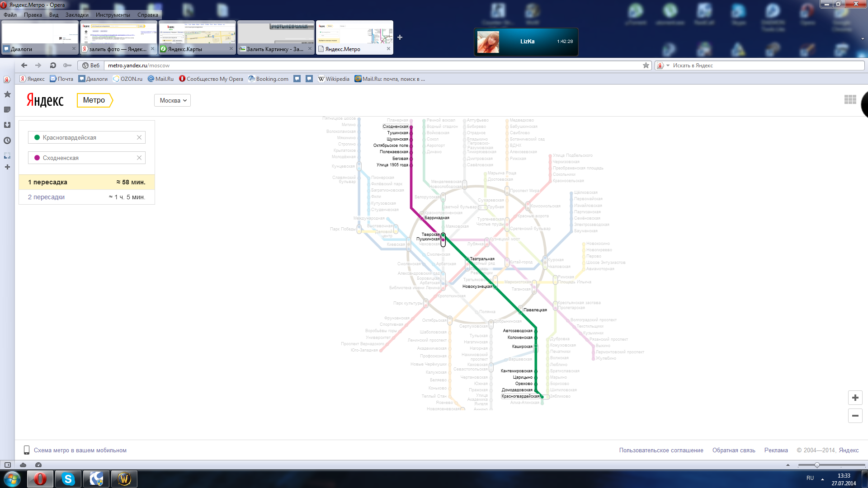The height and width of the screenshot is (488, 868).
Task: Click the browser Back arrow
Action: pos(24,66)
